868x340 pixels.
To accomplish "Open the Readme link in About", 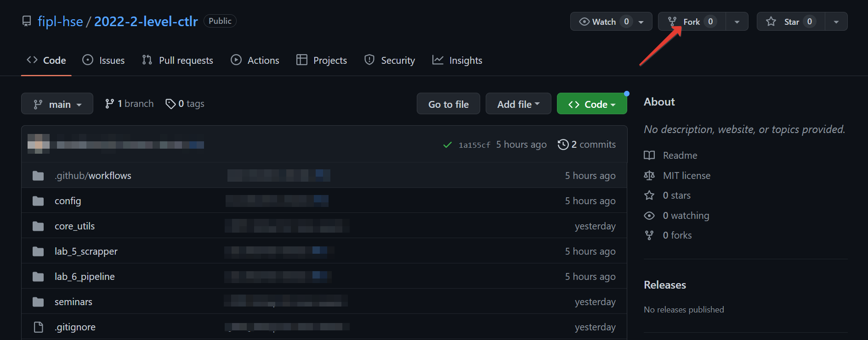I will coord(680,156).
